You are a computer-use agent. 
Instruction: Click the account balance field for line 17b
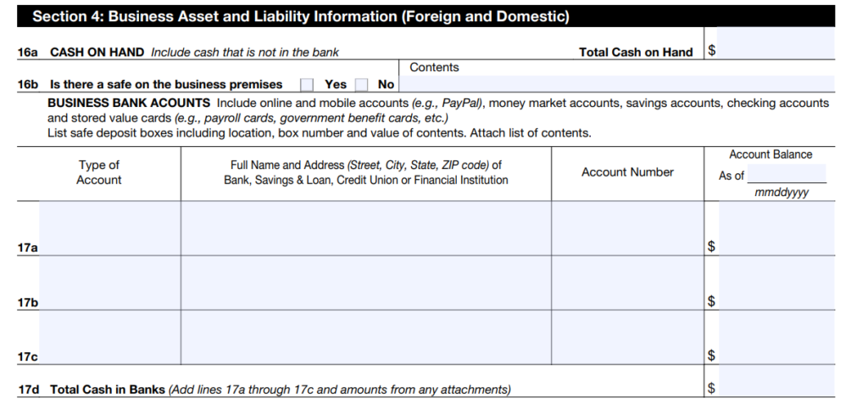coord(776,283)
